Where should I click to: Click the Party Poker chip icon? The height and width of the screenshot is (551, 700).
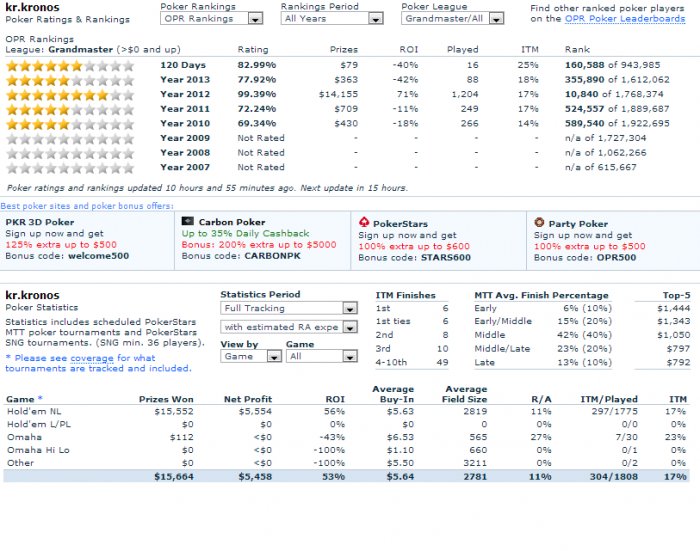[x=539, y=222]
